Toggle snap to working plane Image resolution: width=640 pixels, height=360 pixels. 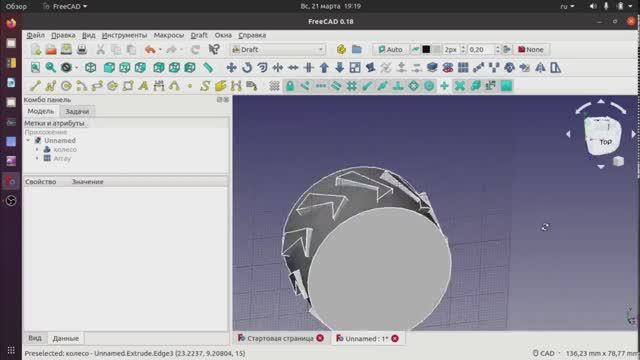pos(506,86)
